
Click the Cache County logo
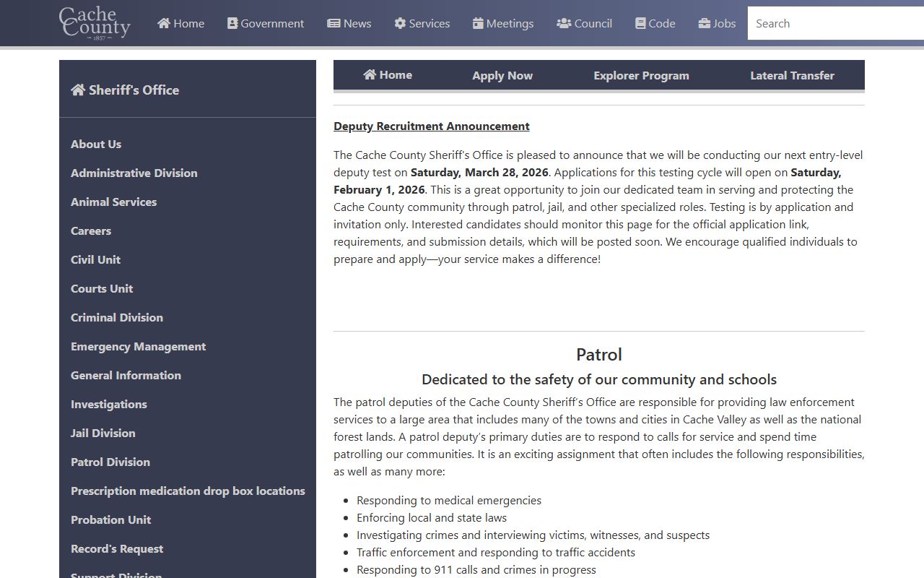point(95,23)
